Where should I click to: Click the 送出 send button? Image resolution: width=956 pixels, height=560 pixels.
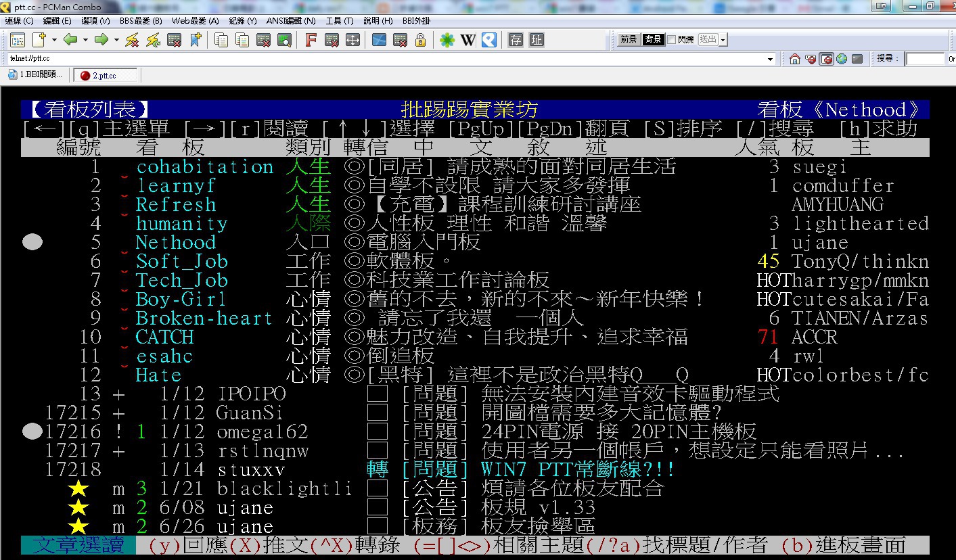point(708,40)
